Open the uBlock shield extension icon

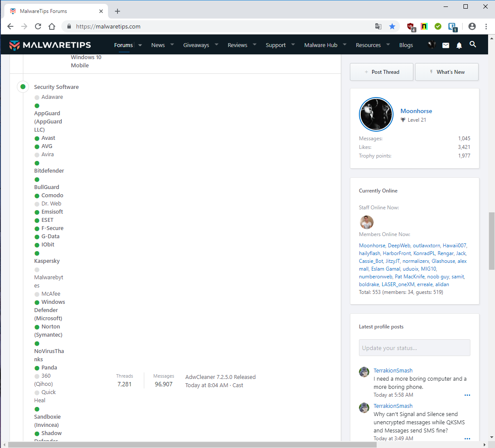coord(411,27)
